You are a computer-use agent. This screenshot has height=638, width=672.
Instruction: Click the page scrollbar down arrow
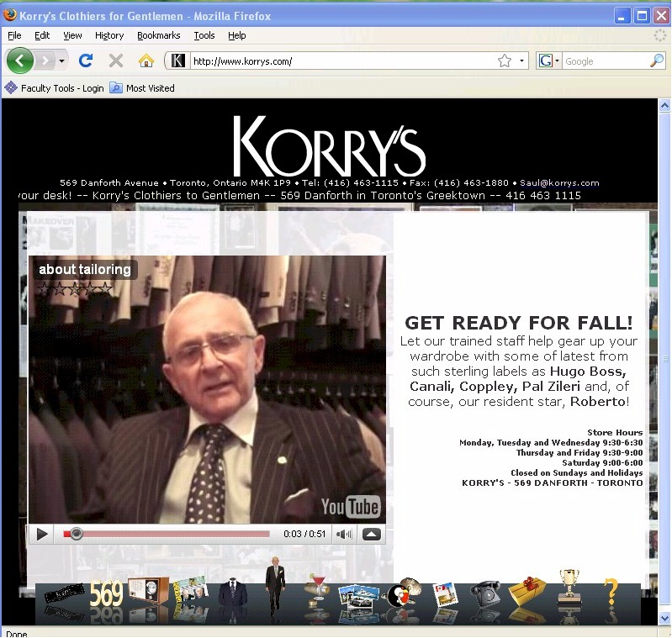coord(664,618)
